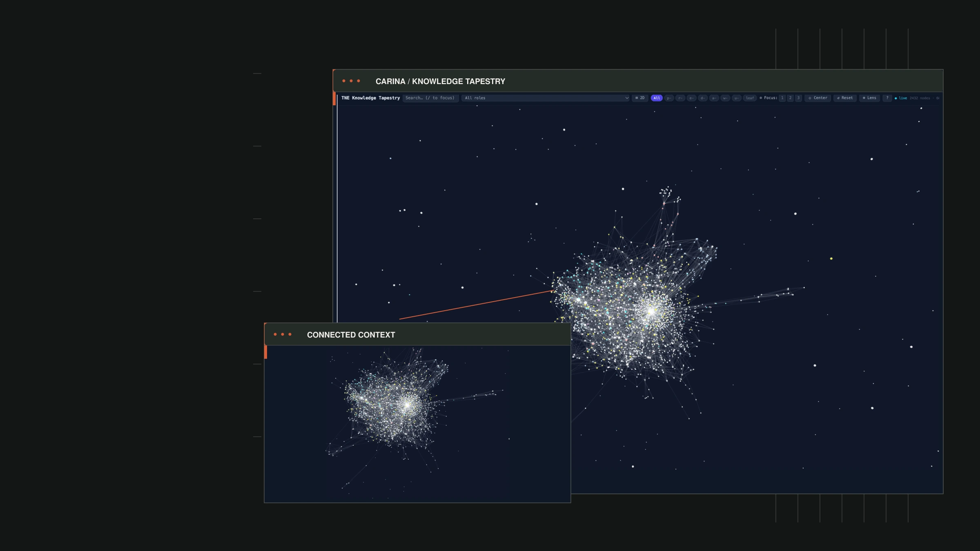The height and width of the screenshot is (551, 980).
Task: Set Focus depth to 2
Action: [790, 98]
